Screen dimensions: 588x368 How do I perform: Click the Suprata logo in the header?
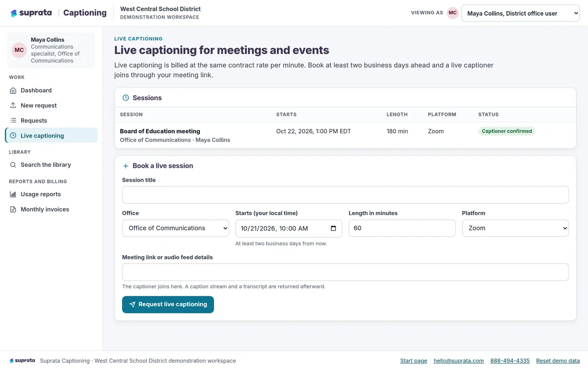[x=31, y=13]
